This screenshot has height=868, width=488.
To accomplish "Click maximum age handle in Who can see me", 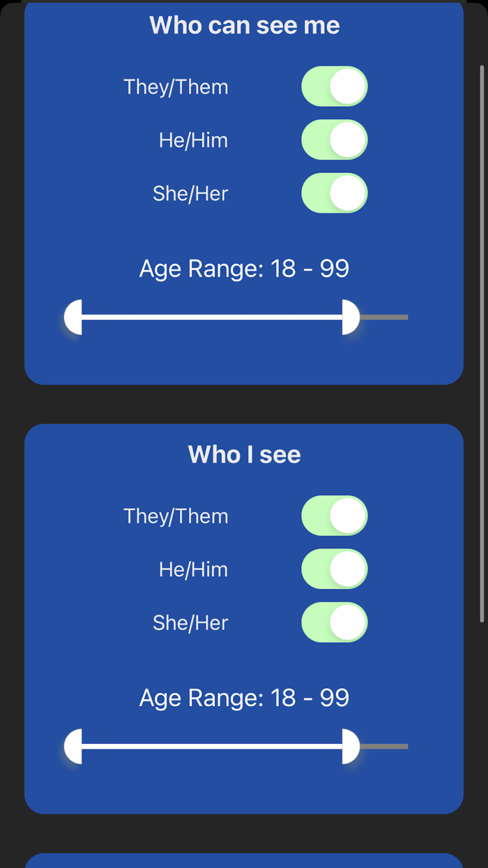I will click(x=351, y=317).
